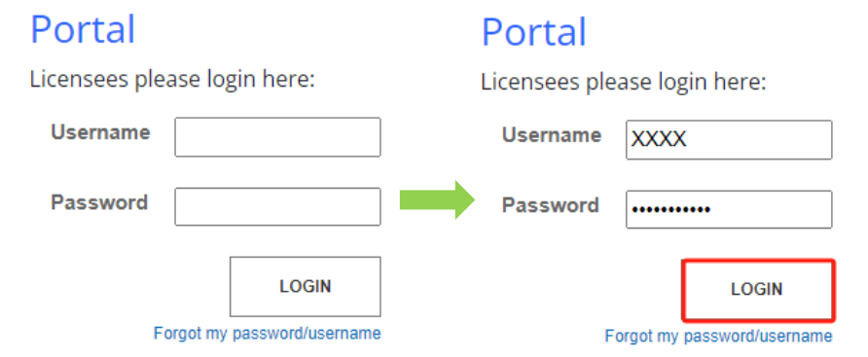Click the empty Password field in left form

[278, 206]
